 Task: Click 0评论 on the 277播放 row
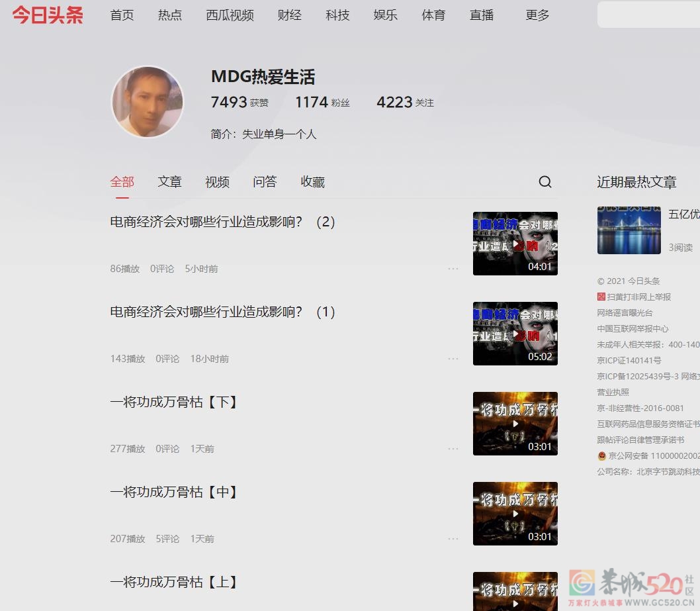click(x=167, y=448)
